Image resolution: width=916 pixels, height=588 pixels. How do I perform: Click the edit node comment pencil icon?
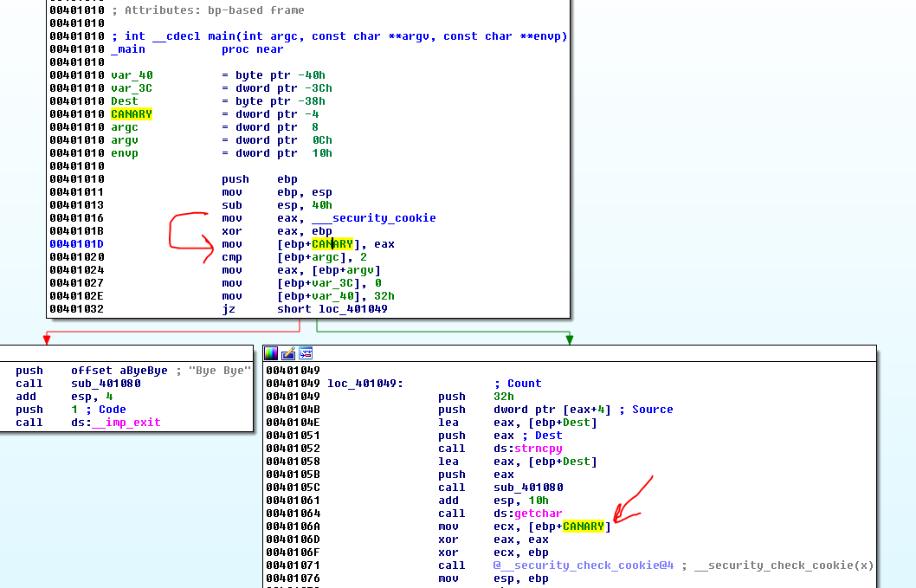coord(288,353)
